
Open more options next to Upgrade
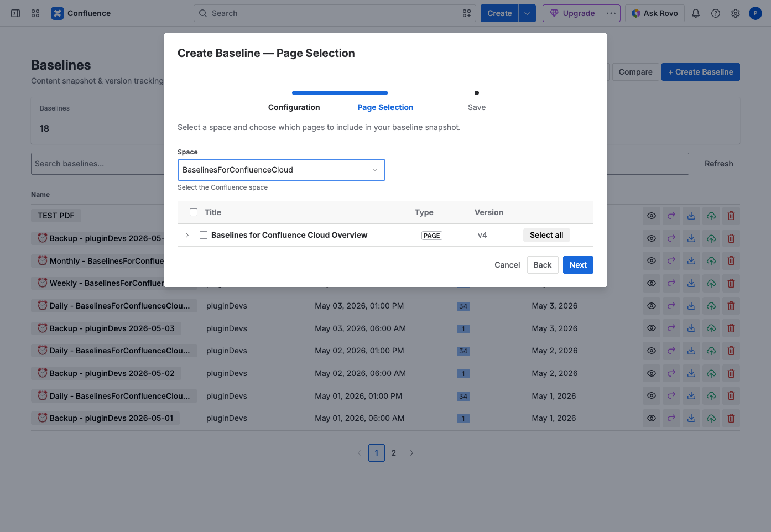[x=611, y=13]
